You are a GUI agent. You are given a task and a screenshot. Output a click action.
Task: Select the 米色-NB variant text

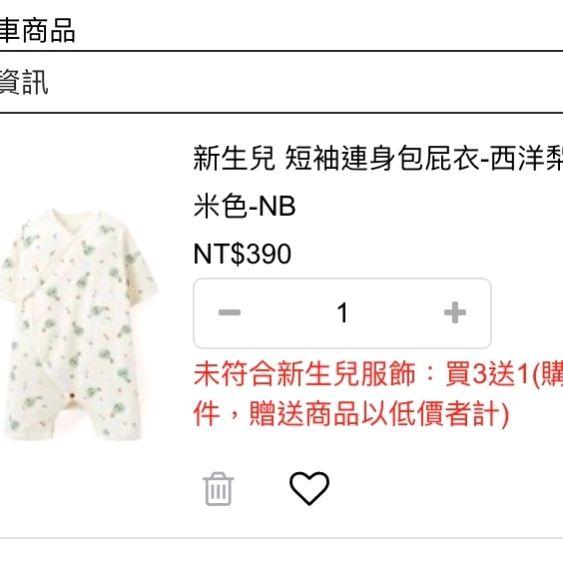244,206
